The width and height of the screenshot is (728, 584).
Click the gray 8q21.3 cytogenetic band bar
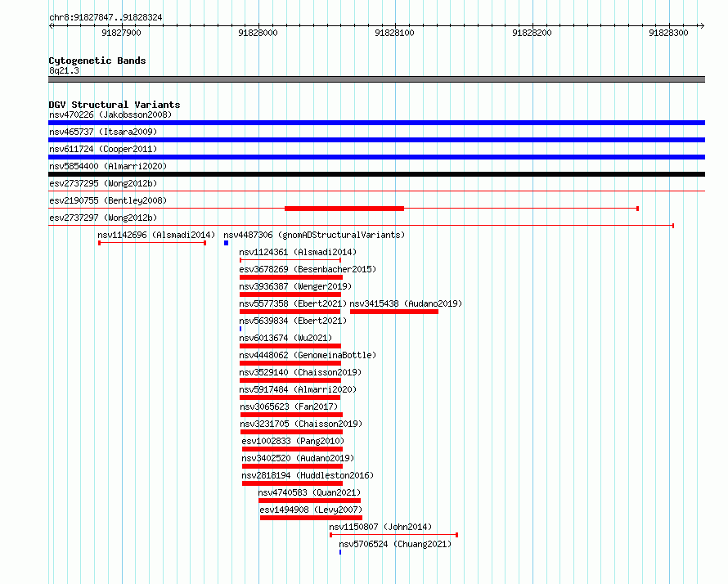376,79
